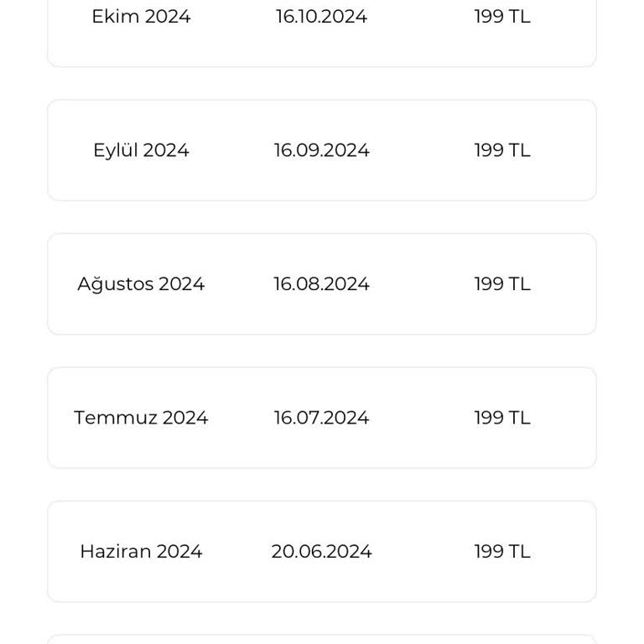
Task: Select the 16.09.2024 payment date
Action: [x=321, y=150]
